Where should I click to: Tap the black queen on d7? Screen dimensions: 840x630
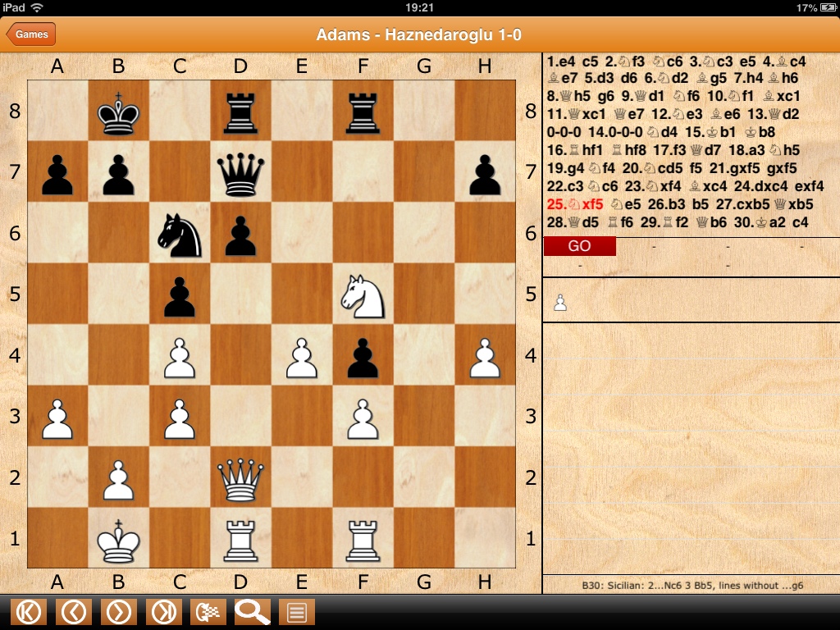[x=241, y=173]
